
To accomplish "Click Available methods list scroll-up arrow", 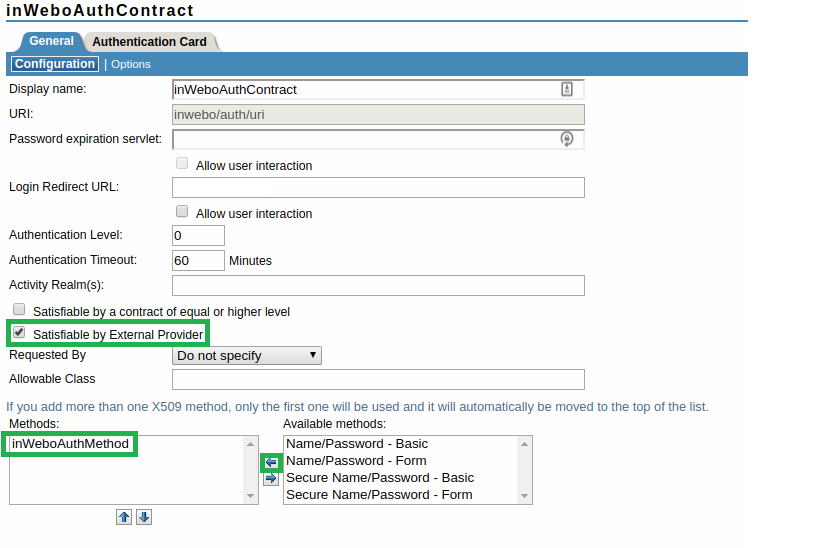I will pyautogui.click(x=525, y=443).
